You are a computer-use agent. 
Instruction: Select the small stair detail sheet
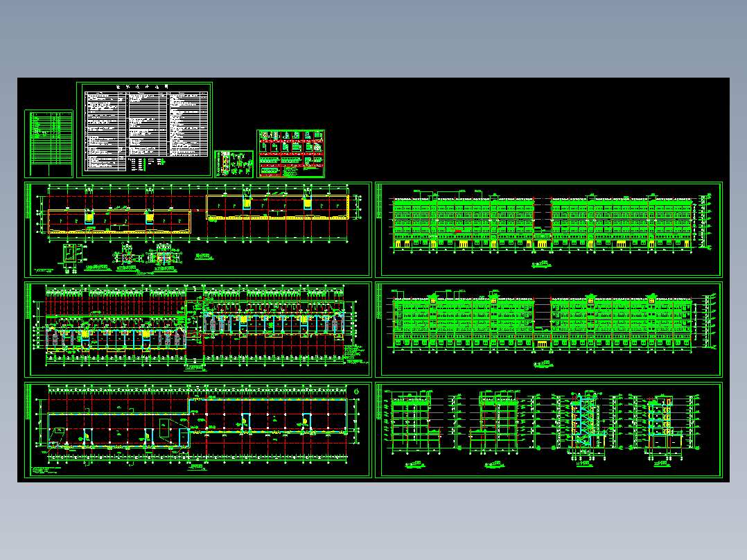pyautogui.click(x=234, y=164)
